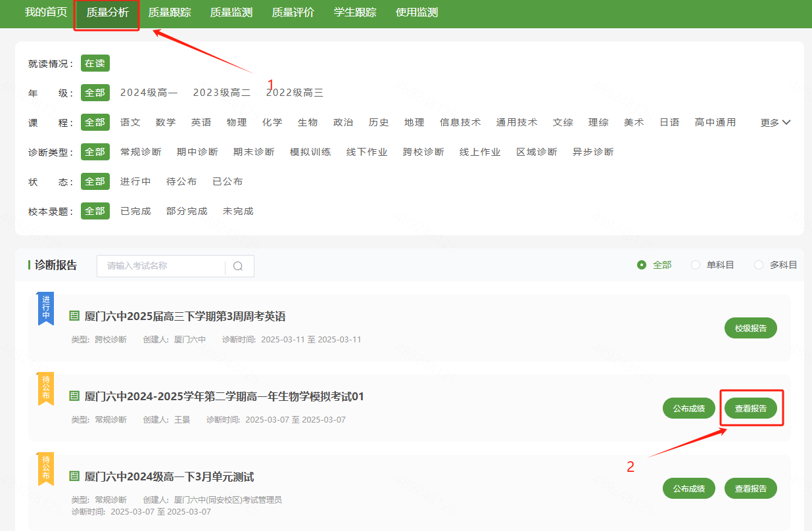The height and width of the screenshot is (531, 812).
Task: Click the exam name search input field
Action: pos(161,266)
